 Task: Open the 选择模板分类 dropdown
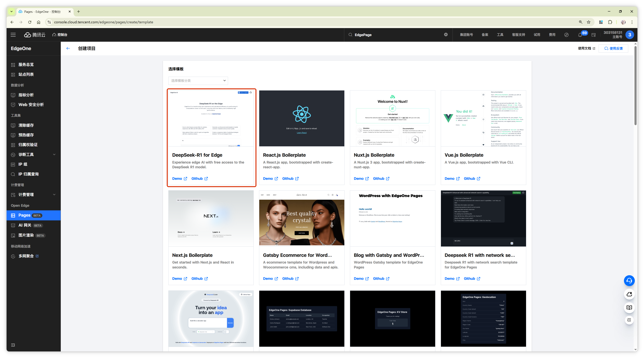(x=198, y=80)
